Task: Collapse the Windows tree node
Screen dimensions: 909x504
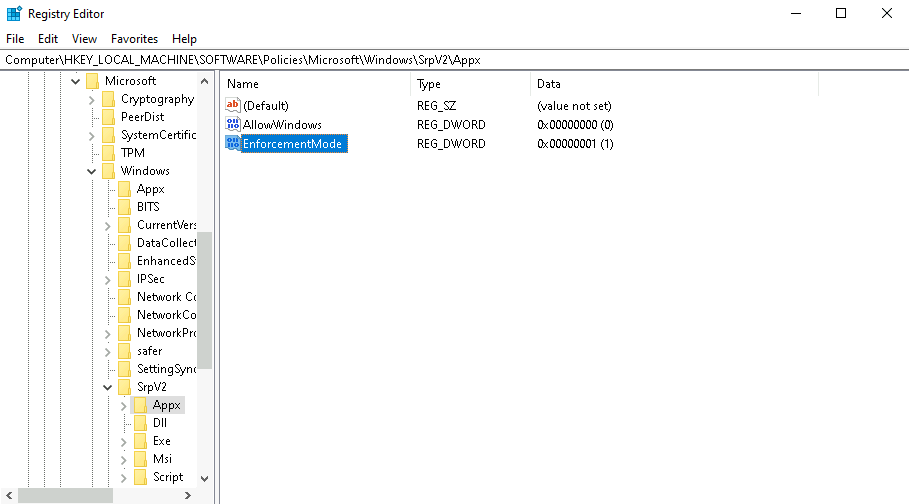Action: 92,171
